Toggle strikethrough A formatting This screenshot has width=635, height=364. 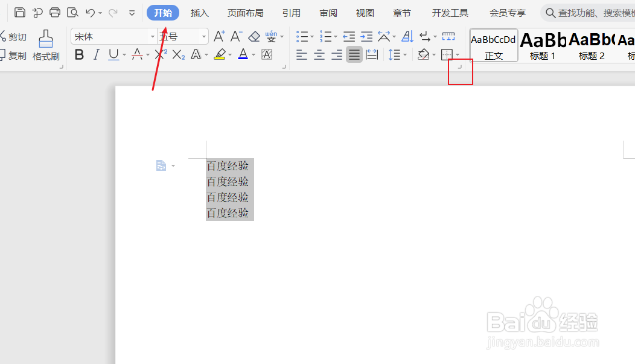point(137,54)
